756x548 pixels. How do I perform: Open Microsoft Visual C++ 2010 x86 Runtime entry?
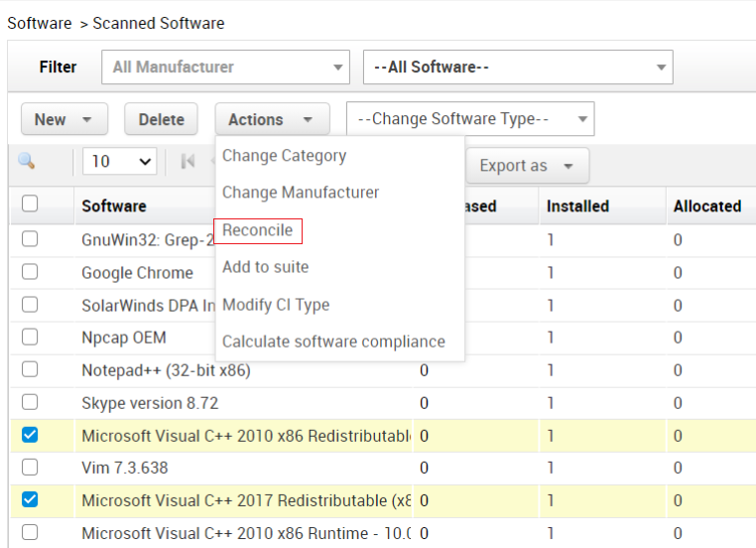(246, 533)
